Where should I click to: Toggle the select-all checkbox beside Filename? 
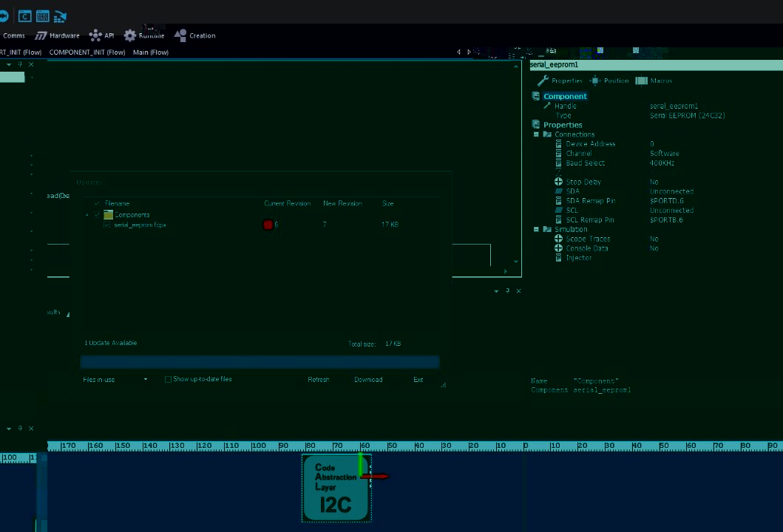pyautogui.click(x=97, y=203)
